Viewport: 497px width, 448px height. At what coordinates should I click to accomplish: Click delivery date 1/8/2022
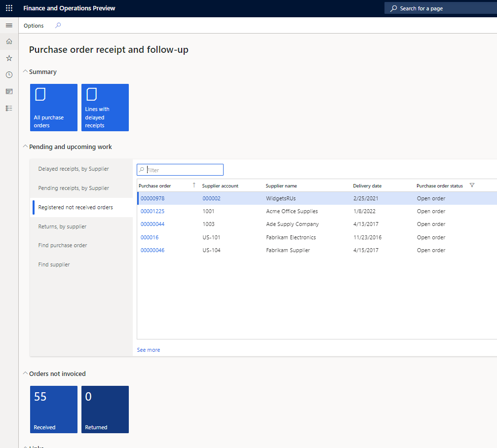365,211
